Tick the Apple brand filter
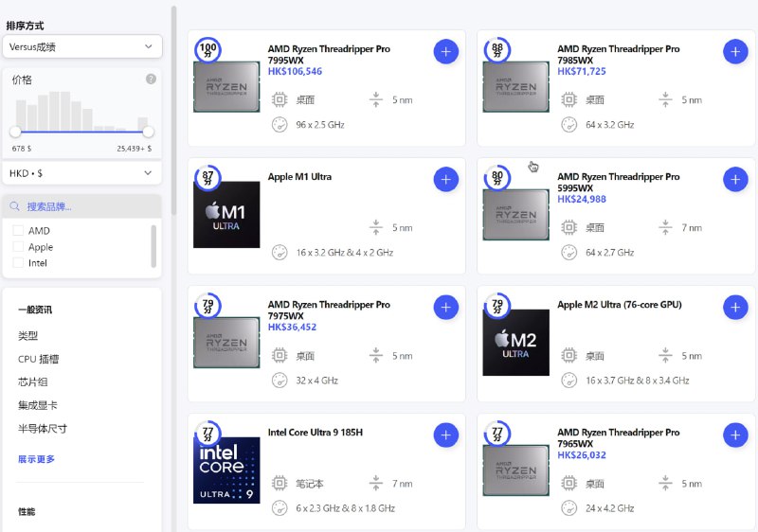The width and height of the screenshot is (758, 532). coord(18,247)
